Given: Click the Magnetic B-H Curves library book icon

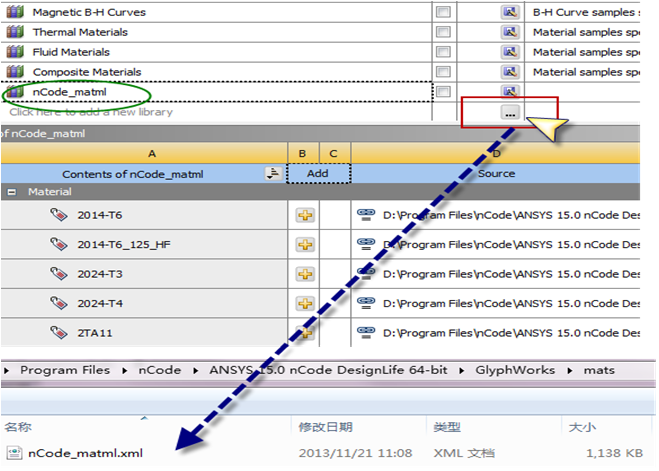Looking at the screenshot, I should point(15,12).
